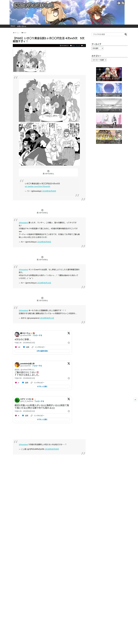
Task: Open the マンガ category tag link
Action: pyautogui.click(x=78, y=46)
